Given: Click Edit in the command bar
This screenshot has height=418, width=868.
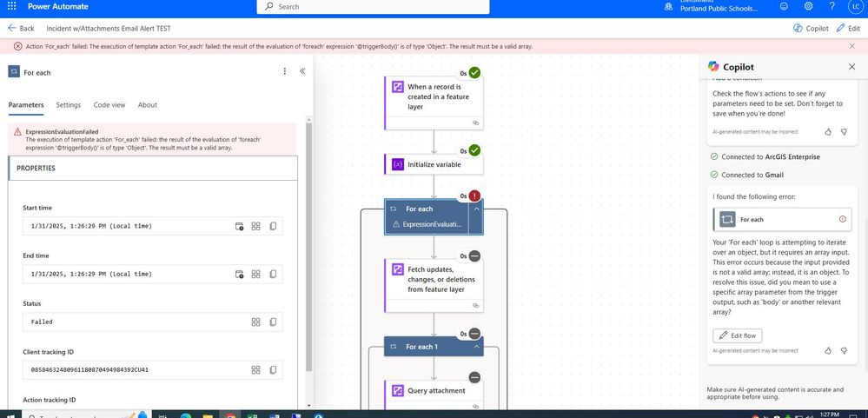Looking at the screenshot, I should (848, 28).
